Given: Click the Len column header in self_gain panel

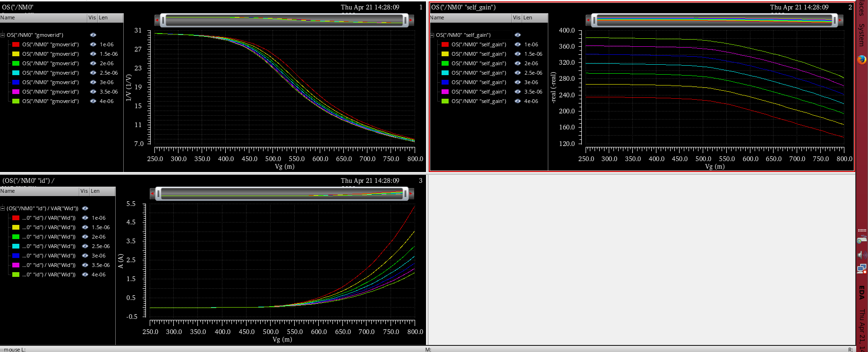Looking at the screenshot, I should tap(535, 17).
